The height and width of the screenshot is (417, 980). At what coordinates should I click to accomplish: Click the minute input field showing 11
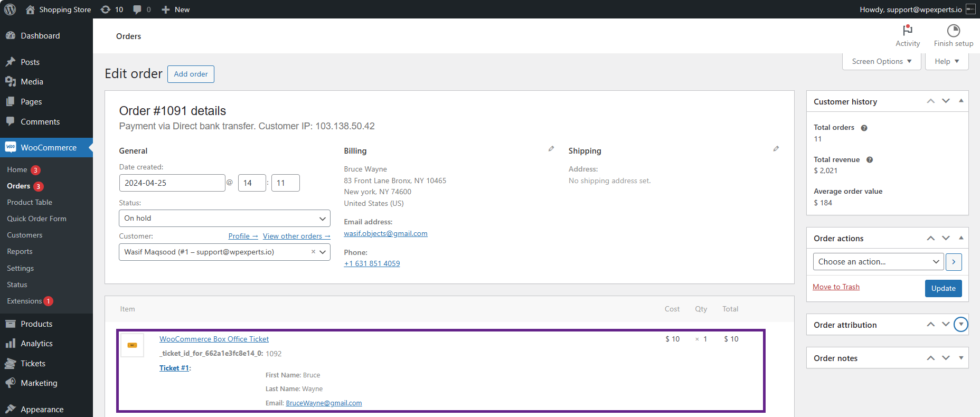point(286,183)
